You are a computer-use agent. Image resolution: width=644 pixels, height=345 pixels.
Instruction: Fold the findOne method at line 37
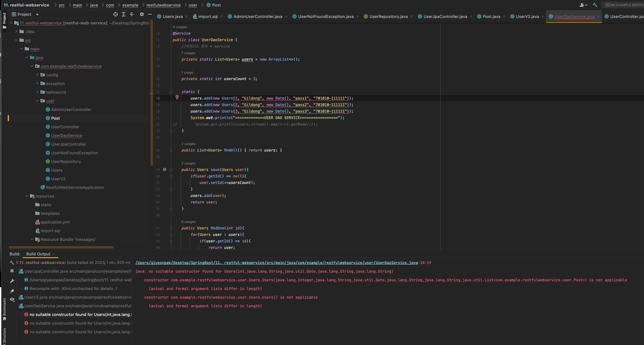(x=171, y=228)
